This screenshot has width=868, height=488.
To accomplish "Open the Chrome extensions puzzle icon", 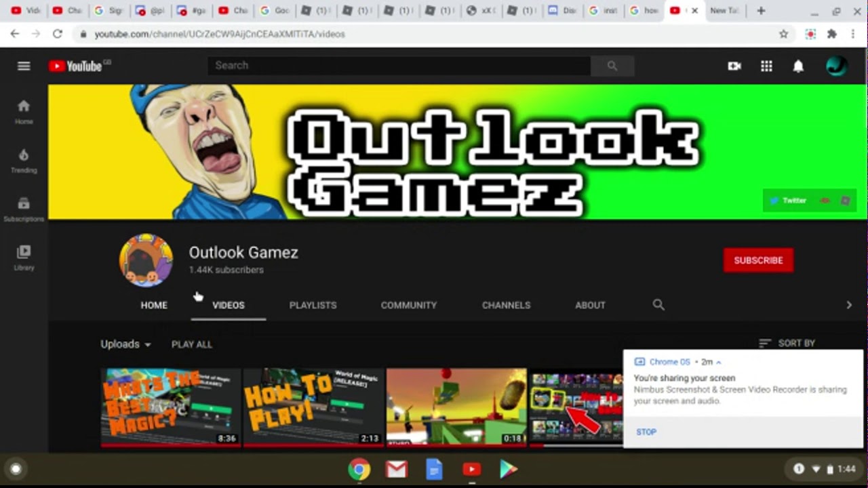I will [832, 34].
